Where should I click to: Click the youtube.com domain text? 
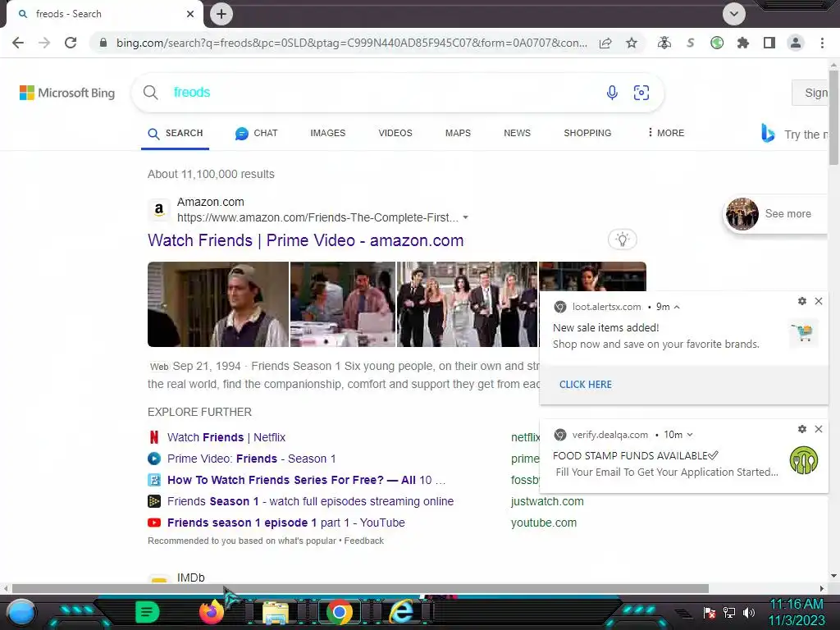click(x=544, y=523)
